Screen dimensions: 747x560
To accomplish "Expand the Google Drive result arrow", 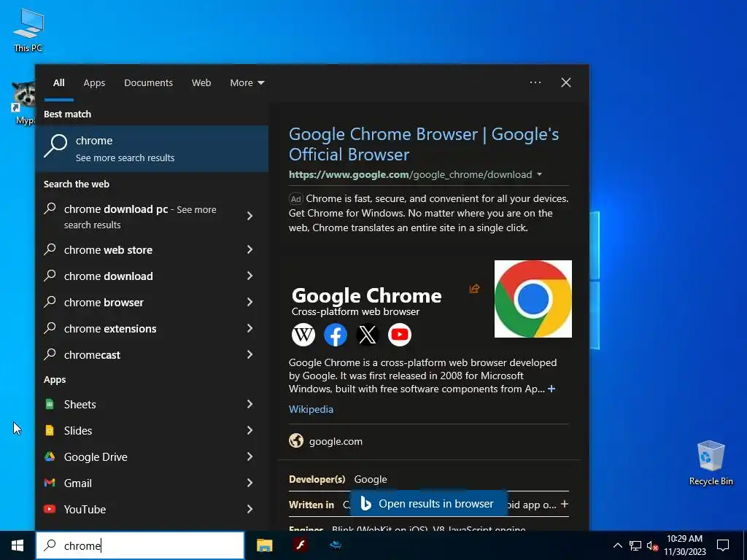I will click(250, 456).
